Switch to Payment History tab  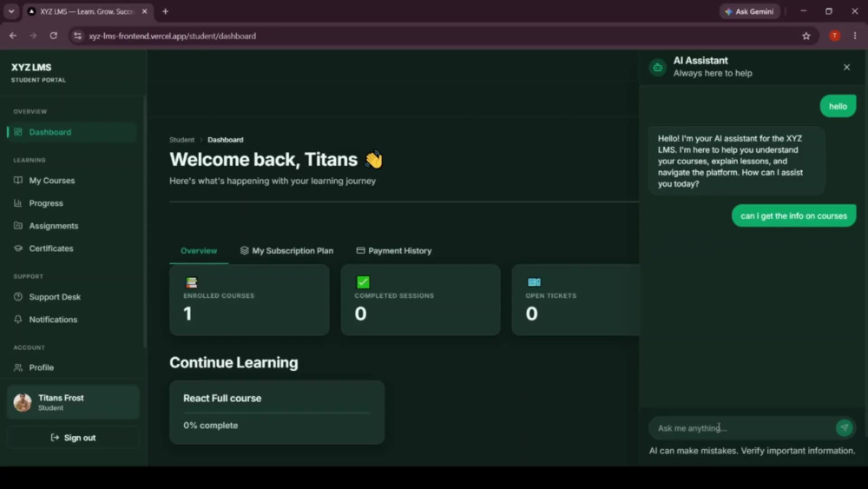click(x=393, y=251)
